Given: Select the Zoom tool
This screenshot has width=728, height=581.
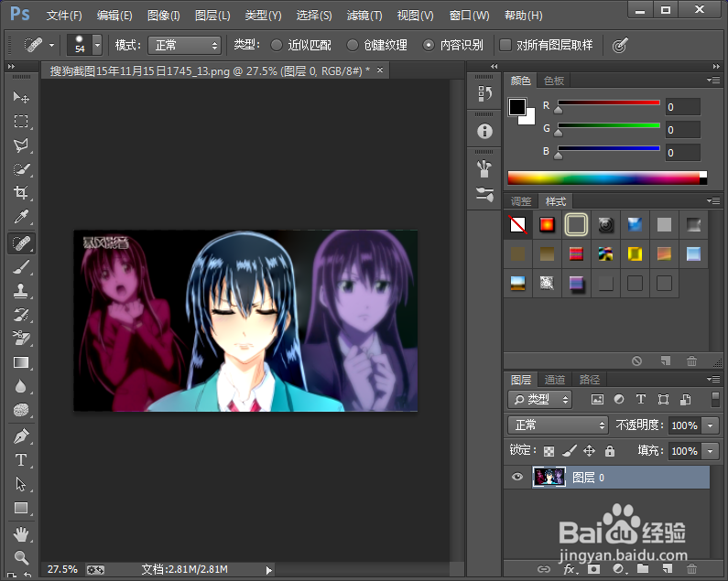Looking at the screenshot, I should click(21, 557).
